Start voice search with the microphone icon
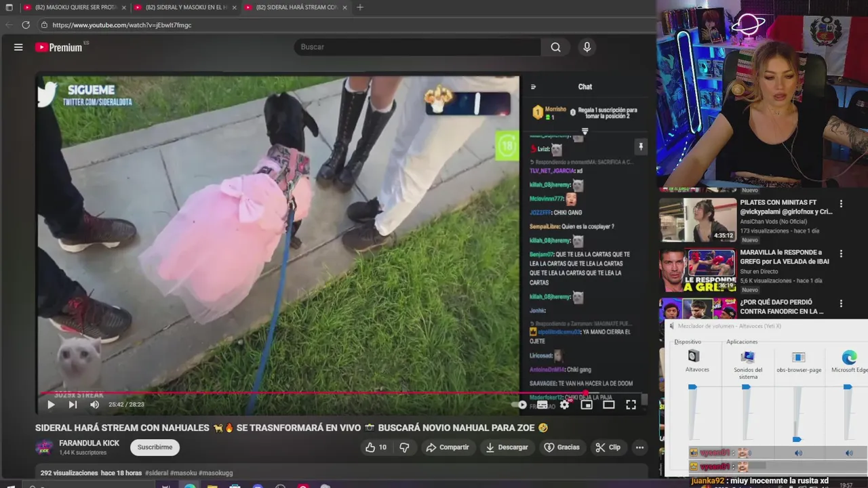Image resolution: width=868 pixels, height=488 pixels. tap(587, 47)
